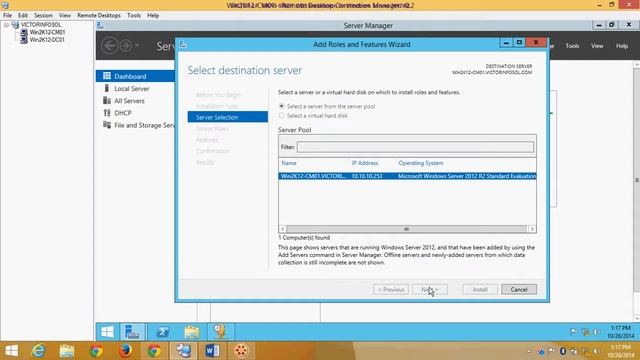This screenshot has height=360, width=640.
Task: Open File Explorer on remote session taskbar
Action: pos(191,332)
